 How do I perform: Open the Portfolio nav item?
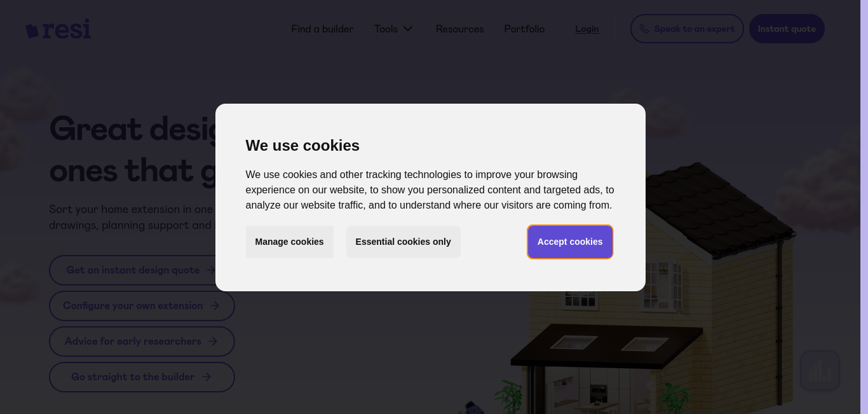coord(524,29)
